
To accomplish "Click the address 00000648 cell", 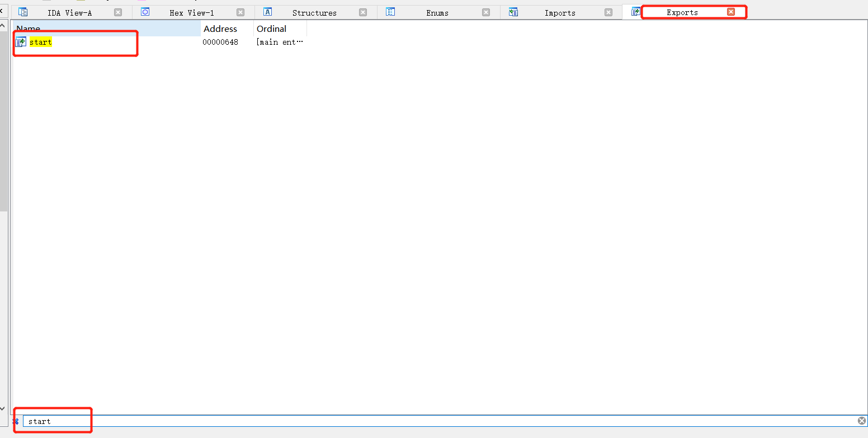I will [x=220, y=42].
